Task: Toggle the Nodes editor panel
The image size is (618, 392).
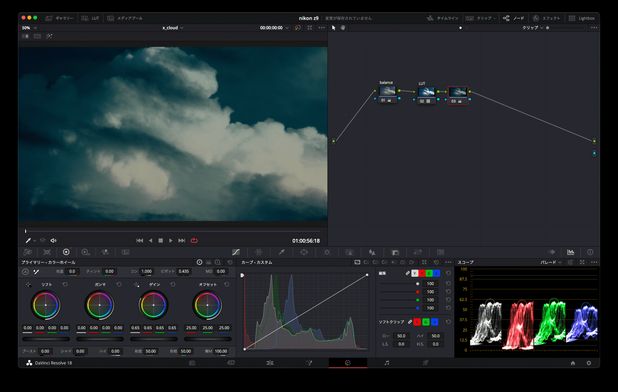Action: click(514, 18)
